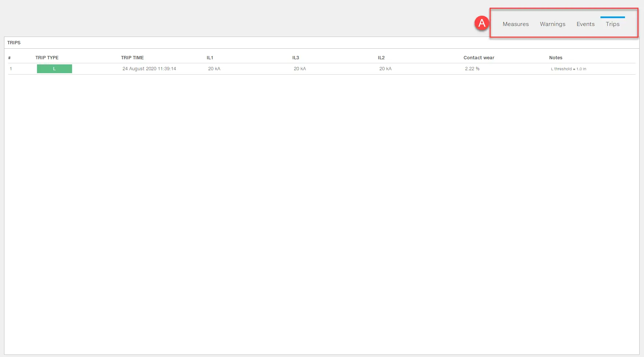Click the Notes column header
644x357 pixels.
[x=555, y=58]
